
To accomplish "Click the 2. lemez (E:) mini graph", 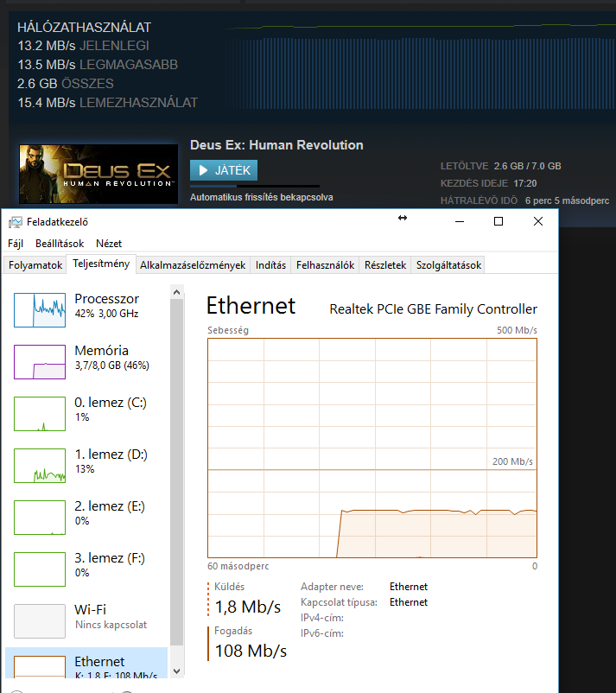I will tap(40, 518).
